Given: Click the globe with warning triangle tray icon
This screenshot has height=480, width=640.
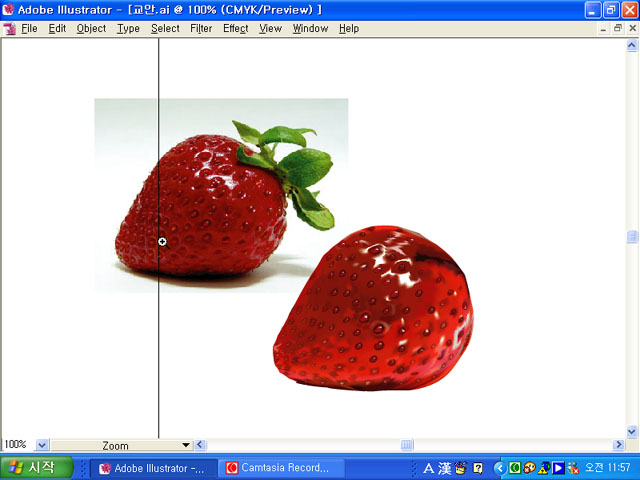Looking at the screenshot, I should click(544, 468).
